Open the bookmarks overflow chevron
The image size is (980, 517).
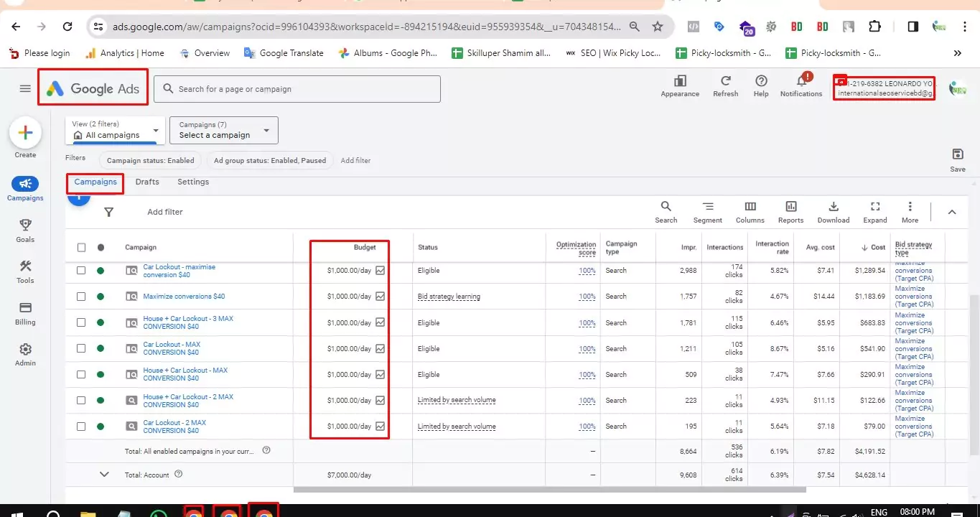[957, 53]
